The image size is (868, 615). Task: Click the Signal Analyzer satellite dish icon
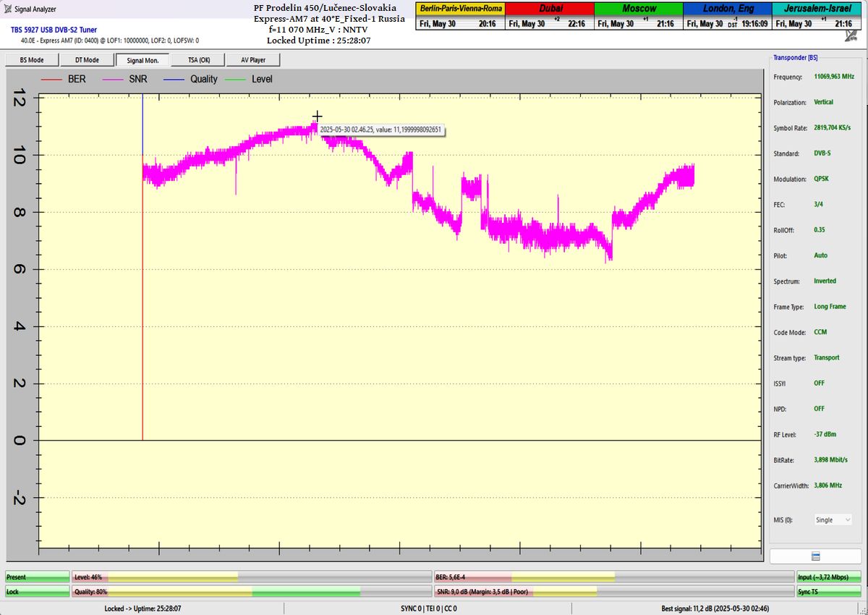point(7,9)
